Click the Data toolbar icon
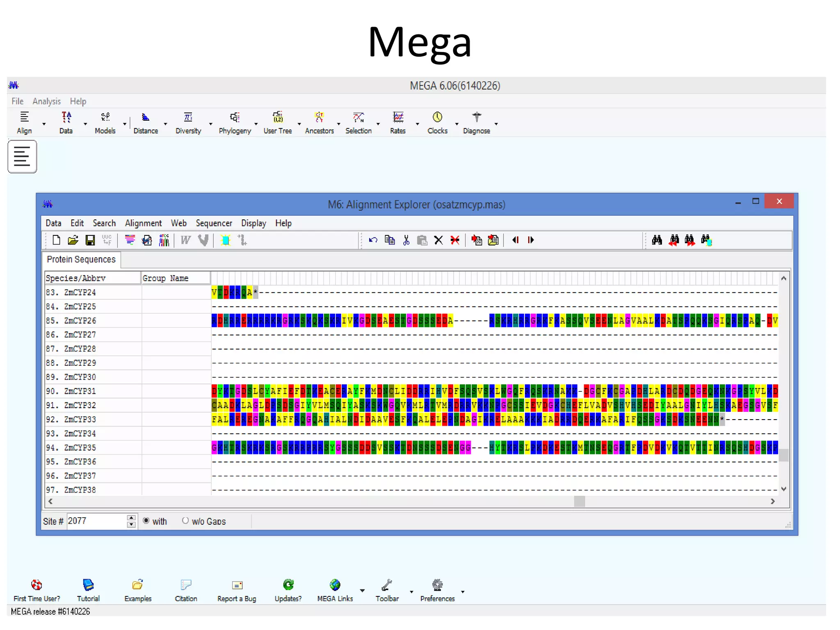The width and height of the screenshot is (840, 630). (66, 123)
